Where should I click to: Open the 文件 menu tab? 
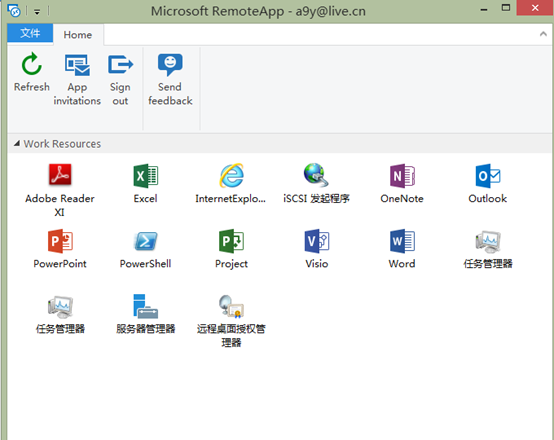tap(30, 33)
